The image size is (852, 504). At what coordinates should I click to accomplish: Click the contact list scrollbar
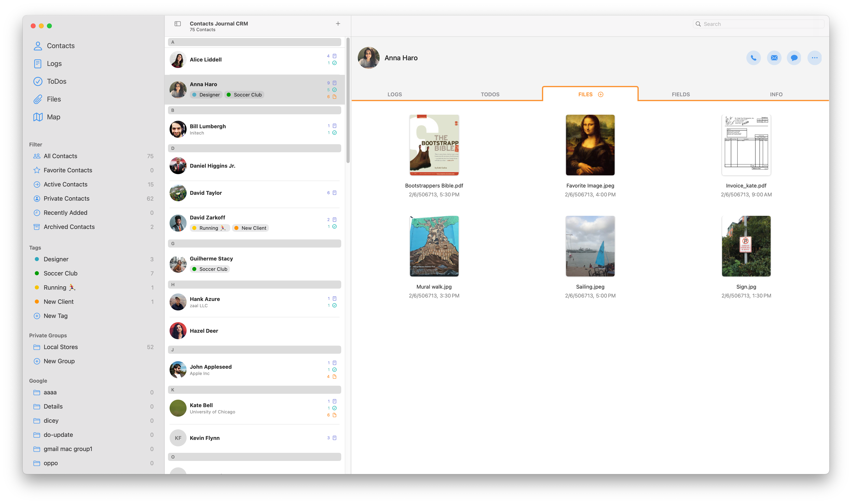[x=348, y=101]
